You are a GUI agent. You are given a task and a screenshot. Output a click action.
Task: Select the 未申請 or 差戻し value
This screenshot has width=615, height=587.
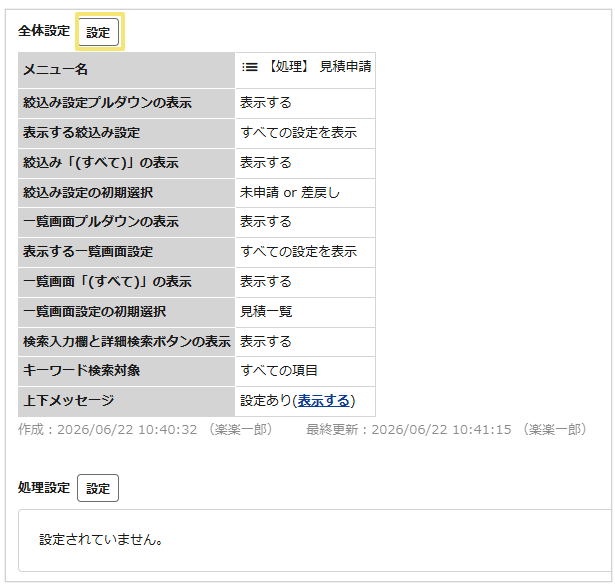[x=290, y=193]
